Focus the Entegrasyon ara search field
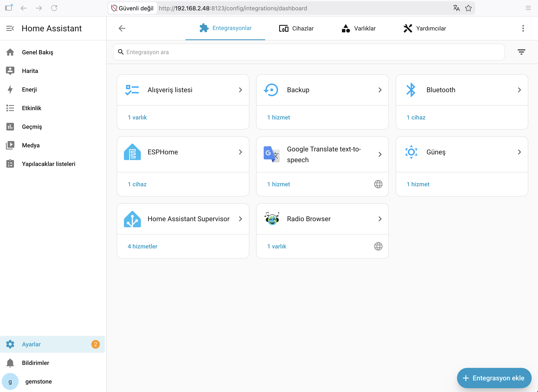 pyautogui.click(x=309, y=52)
